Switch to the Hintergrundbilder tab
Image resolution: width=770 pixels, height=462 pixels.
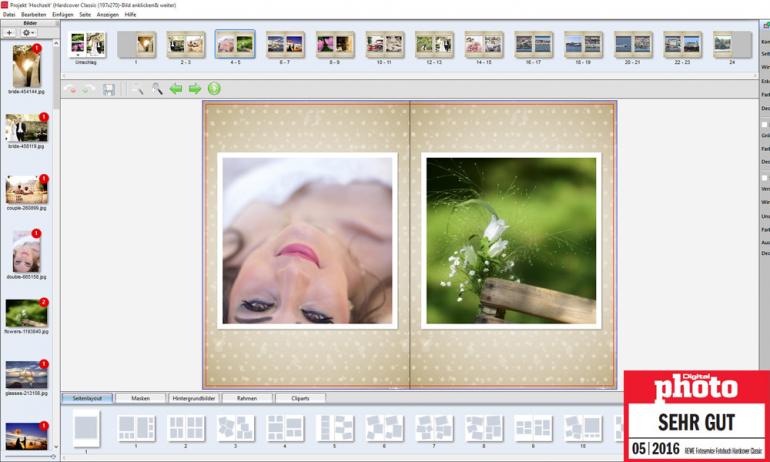(x=194, y=398)
